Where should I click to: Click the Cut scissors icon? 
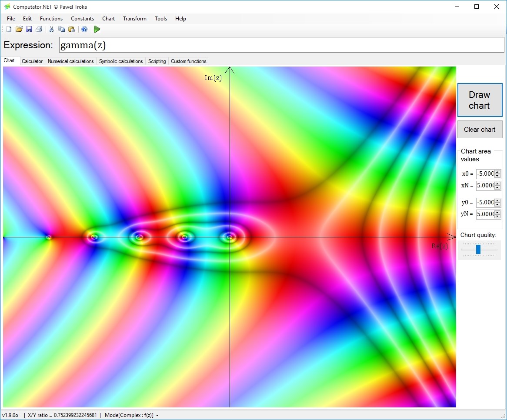(51, 30)
